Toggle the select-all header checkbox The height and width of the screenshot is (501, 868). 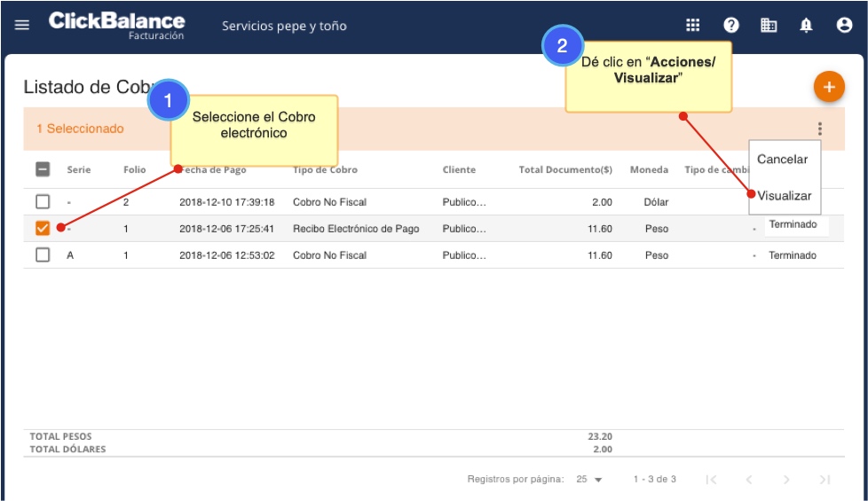(43, 169)
